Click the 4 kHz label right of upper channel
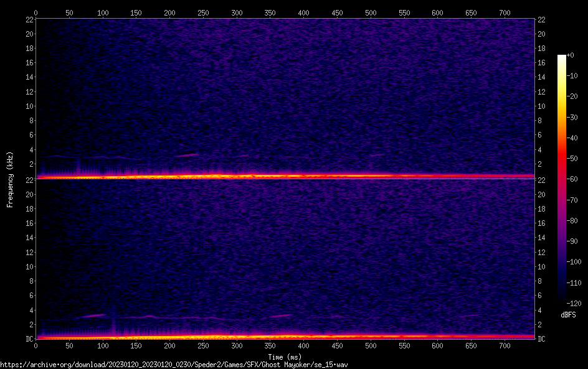The image size is (588, 369). (x=541, y=149)
